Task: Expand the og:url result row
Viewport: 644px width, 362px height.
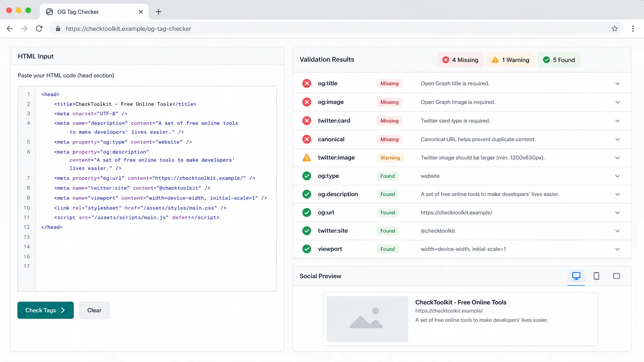Action: 617,213
